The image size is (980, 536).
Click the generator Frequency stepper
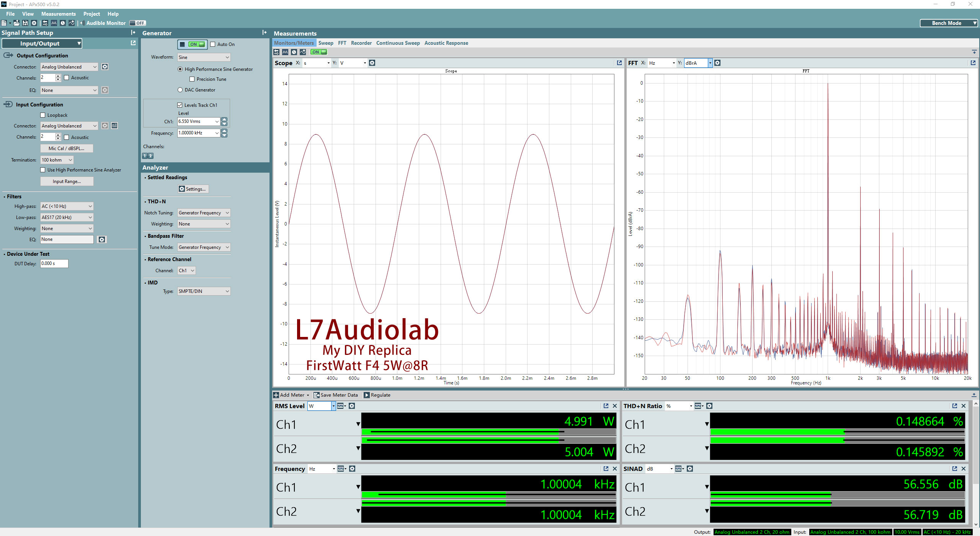[224, 133]
